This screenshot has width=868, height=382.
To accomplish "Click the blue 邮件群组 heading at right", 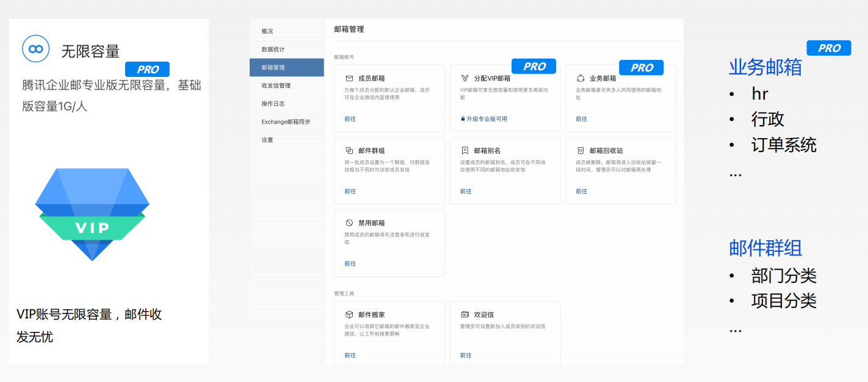I will 765,248.
